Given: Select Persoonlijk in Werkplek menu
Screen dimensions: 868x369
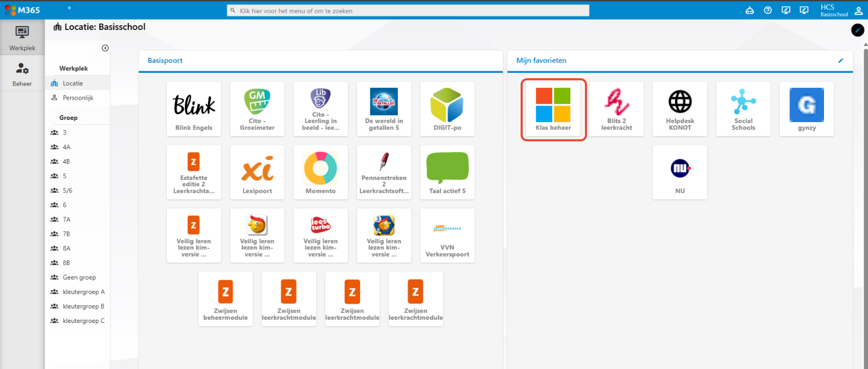Looking at the screenshot, I should [77, 97].
